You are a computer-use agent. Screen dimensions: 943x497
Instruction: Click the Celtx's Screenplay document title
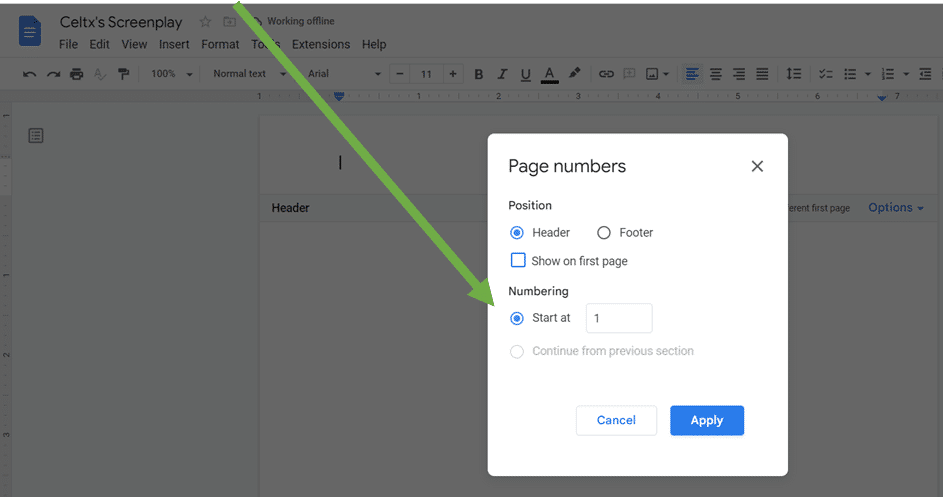click(121, 22)
